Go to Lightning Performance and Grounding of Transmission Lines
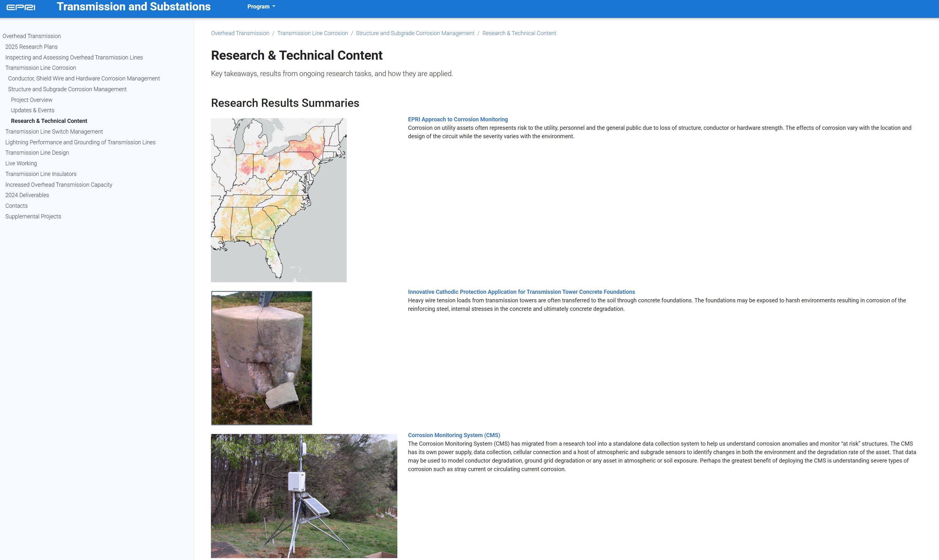 [x=80, y=142]
